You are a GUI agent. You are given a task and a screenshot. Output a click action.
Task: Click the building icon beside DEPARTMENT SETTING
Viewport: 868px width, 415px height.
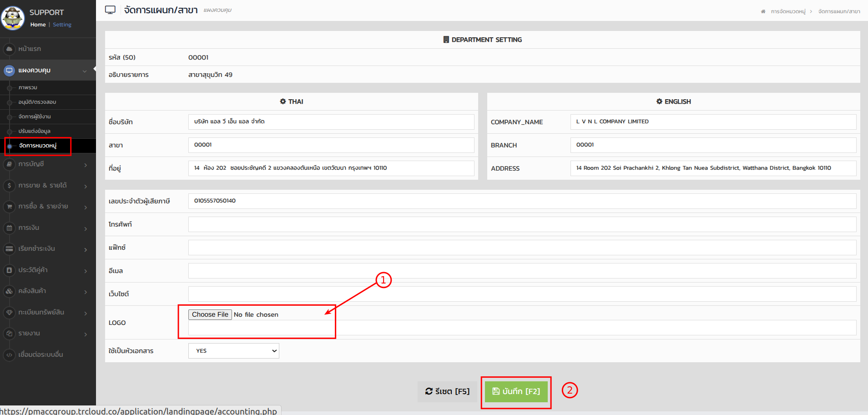(x=446, y=40)
